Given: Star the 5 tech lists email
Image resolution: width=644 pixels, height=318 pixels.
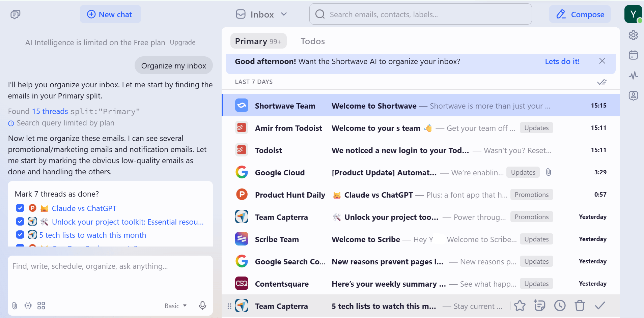Looking at the screenshot, I should 520,306.
